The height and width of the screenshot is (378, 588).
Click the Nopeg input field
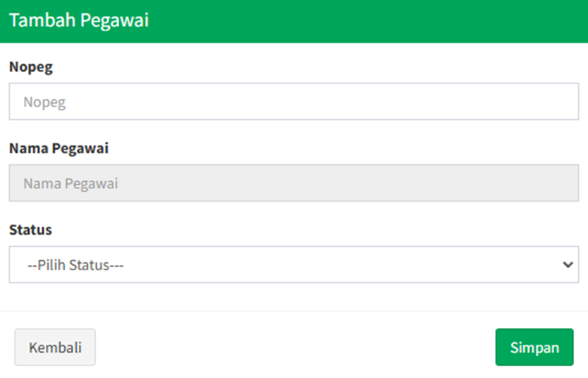(293, 102)
